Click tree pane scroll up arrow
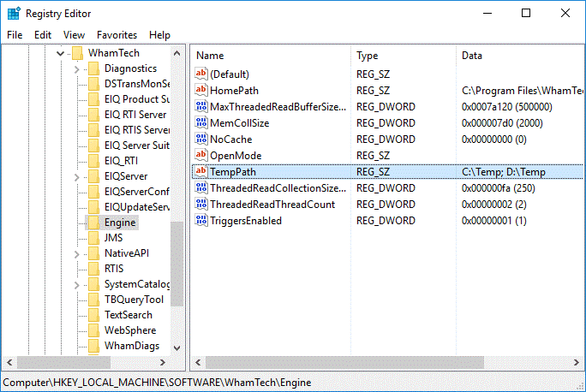This screenshot has width=586, height=392. [176, 53]
